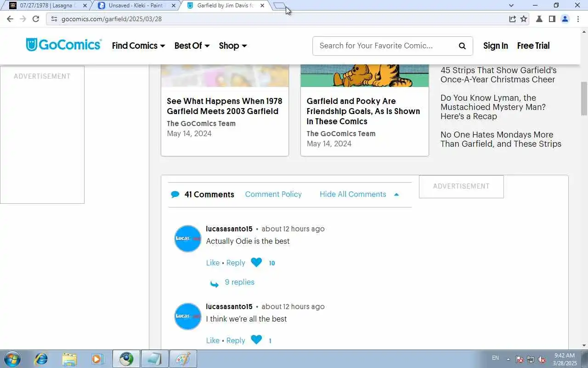Click the browser address bar URL

pyautogui.click(x=112, y=19)
